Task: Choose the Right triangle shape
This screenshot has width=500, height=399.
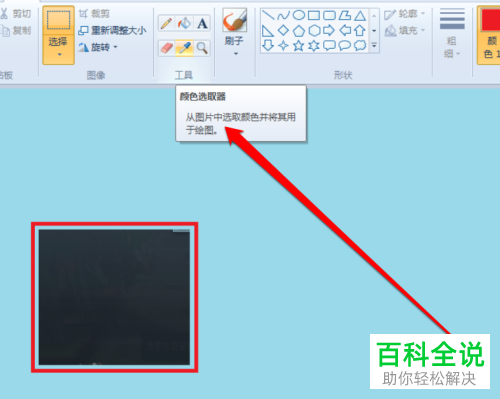Action: pyautogui.click(x=268, y=31)
